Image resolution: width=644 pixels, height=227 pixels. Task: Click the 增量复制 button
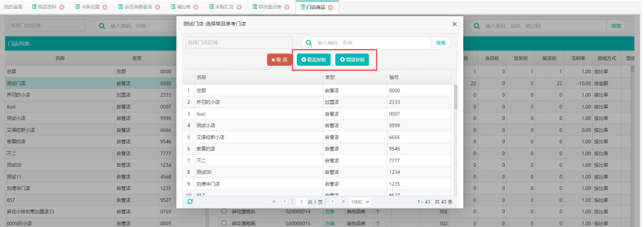[352, 60]
